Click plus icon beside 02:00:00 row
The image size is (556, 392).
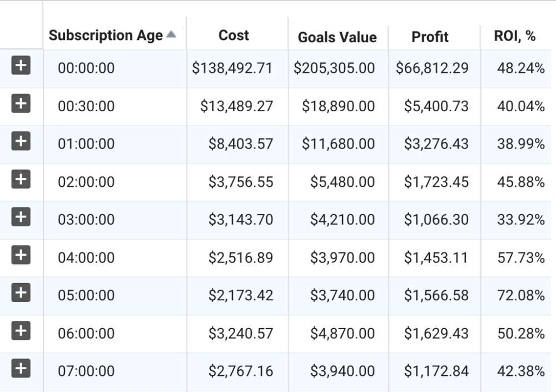pos(21,180)
